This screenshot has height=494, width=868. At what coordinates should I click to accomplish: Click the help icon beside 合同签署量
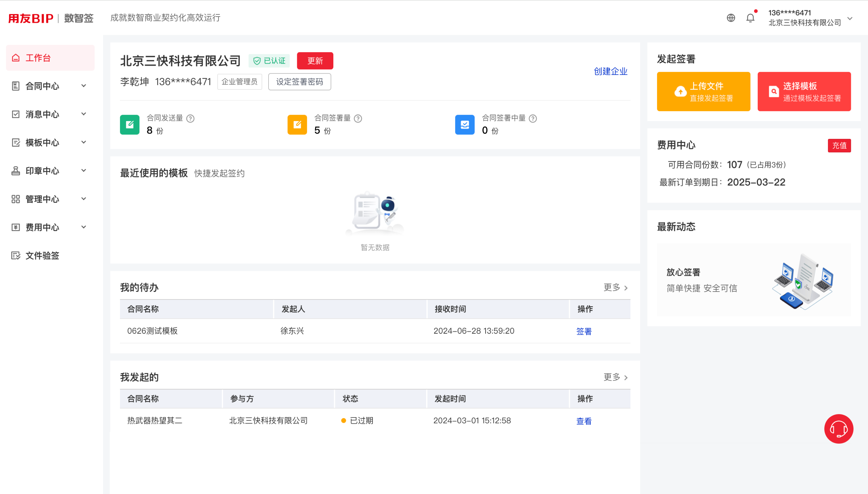click(x=358, y=118)
